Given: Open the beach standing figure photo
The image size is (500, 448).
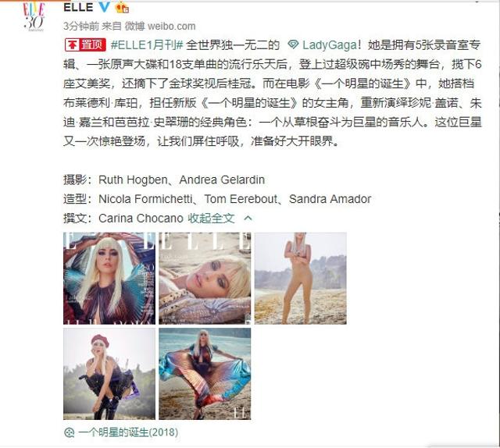Looking at the screenshot, I should pos(300,279).
